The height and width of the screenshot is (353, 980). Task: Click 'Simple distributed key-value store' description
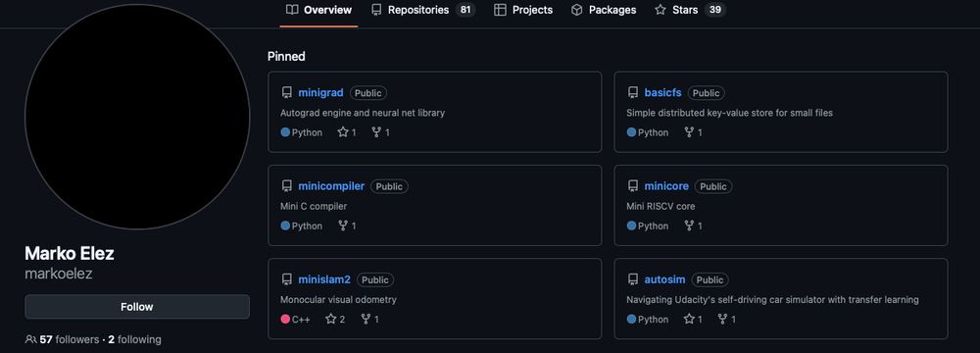pyautogui.click(x=729, y=113)
